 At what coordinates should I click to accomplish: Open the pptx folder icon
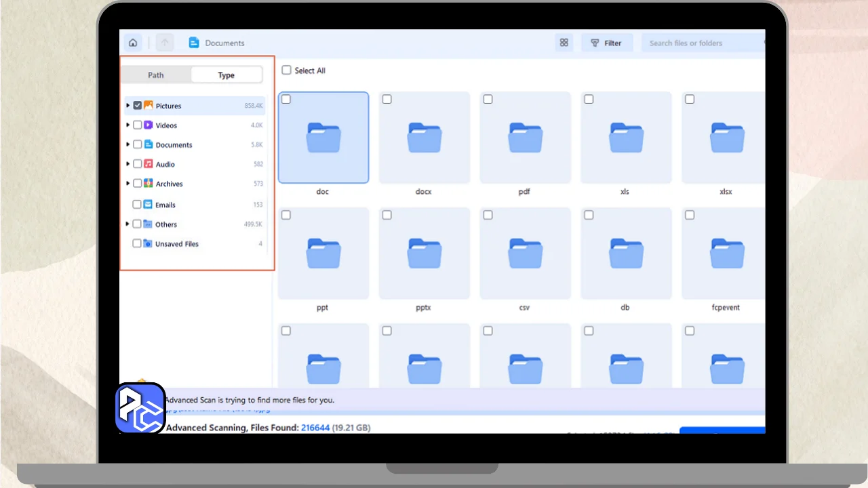coord(424,253)
